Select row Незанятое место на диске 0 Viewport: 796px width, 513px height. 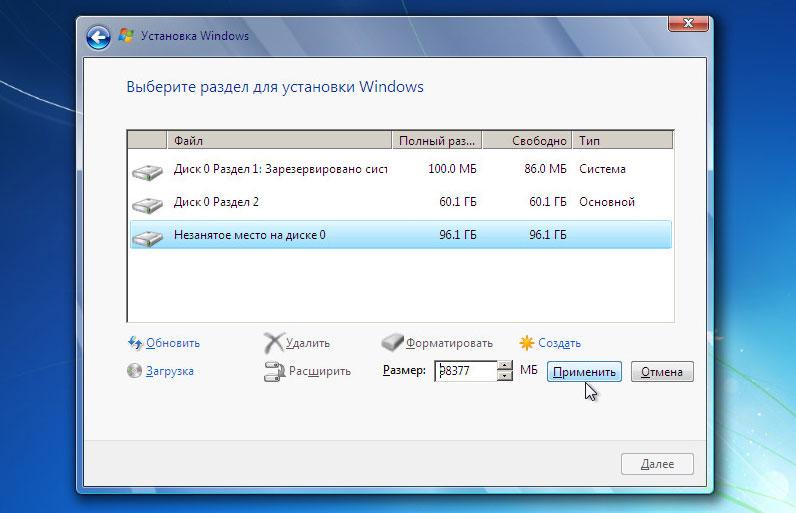tap(401, 234)
